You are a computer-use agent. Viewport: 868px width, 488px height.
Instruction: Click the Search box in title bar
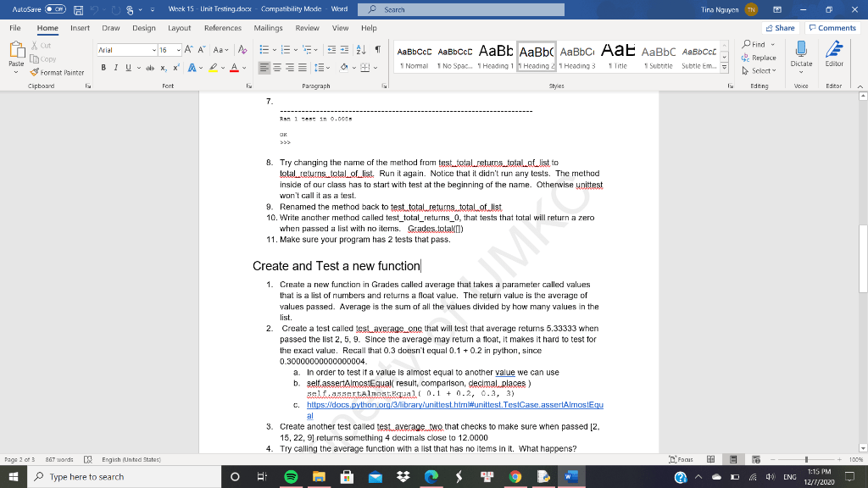pos(461,9)
